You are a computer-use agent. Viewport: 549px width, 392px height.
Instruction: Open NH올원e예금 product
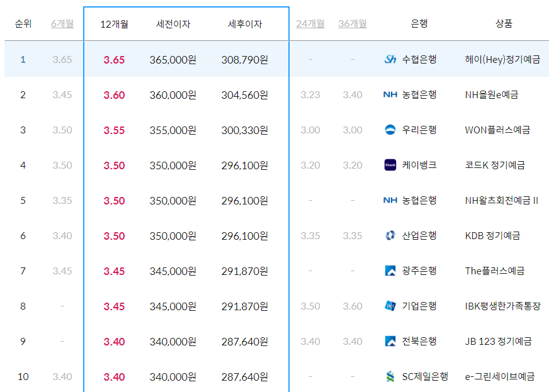(492, 95)
